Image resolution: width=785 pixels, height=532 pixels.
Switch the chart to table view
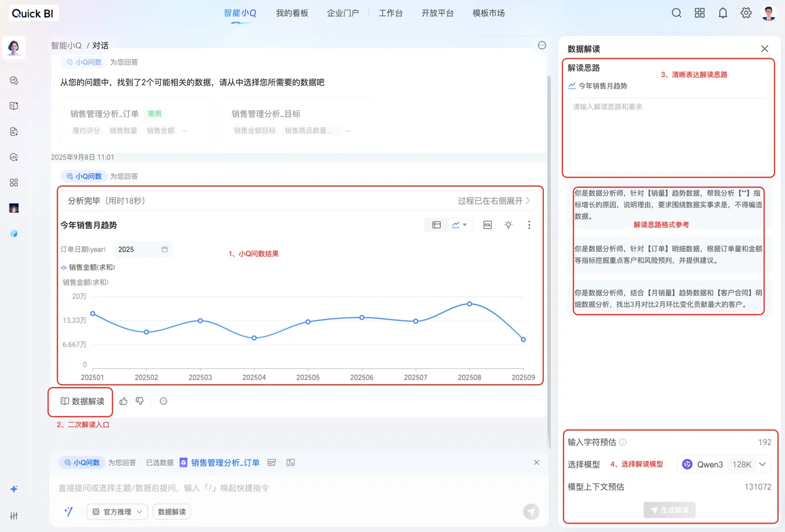tap(436, 225)
